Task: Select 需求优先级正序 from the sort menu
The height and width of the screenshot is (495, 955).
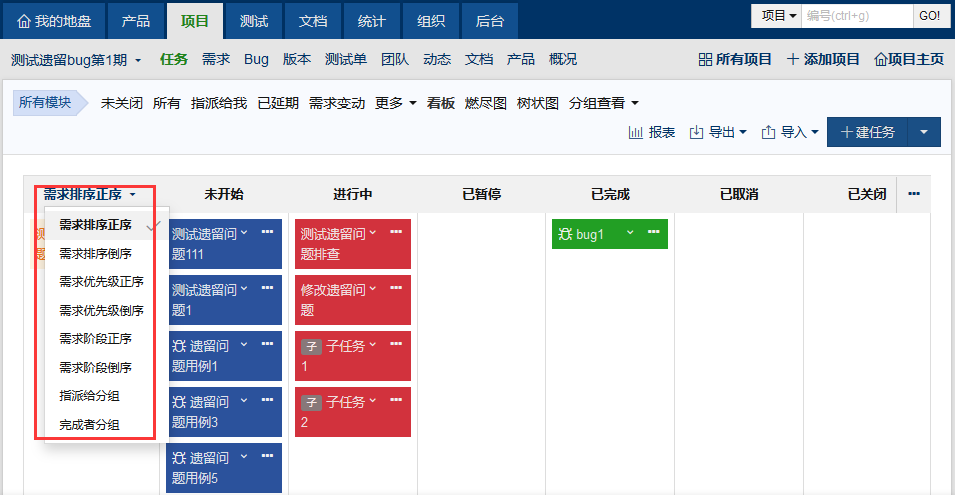Action: point(101,282)
